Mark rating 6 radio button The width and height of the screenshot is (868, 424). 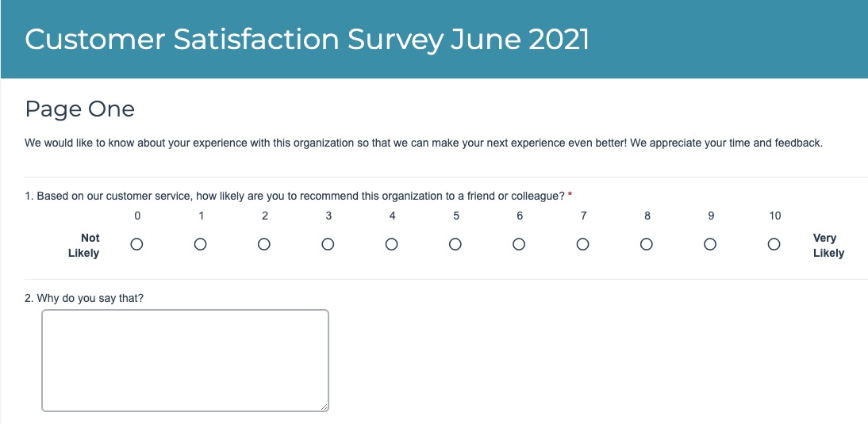[x=519, y=245]
